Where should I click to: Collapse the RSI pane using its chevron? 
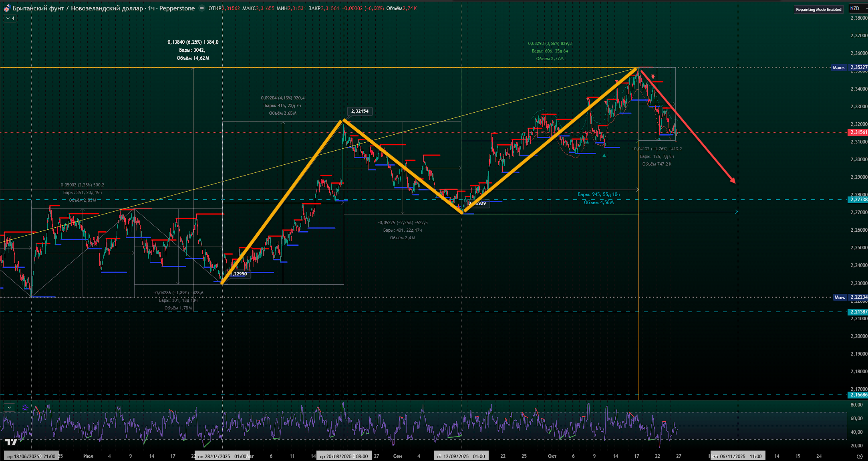(9, 408)
